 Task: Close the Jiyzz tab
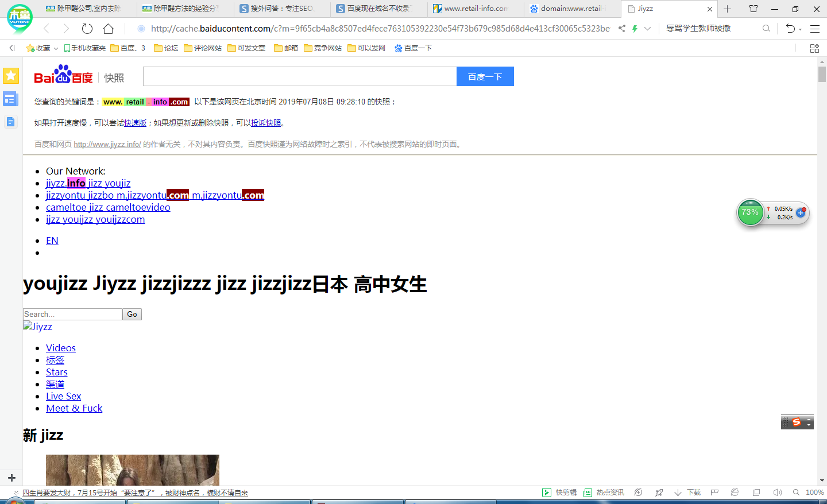(x=710, y=9)
